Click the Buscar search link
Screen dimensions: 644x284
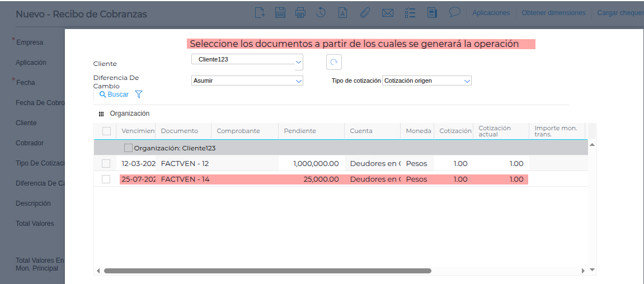pos(114,94)
